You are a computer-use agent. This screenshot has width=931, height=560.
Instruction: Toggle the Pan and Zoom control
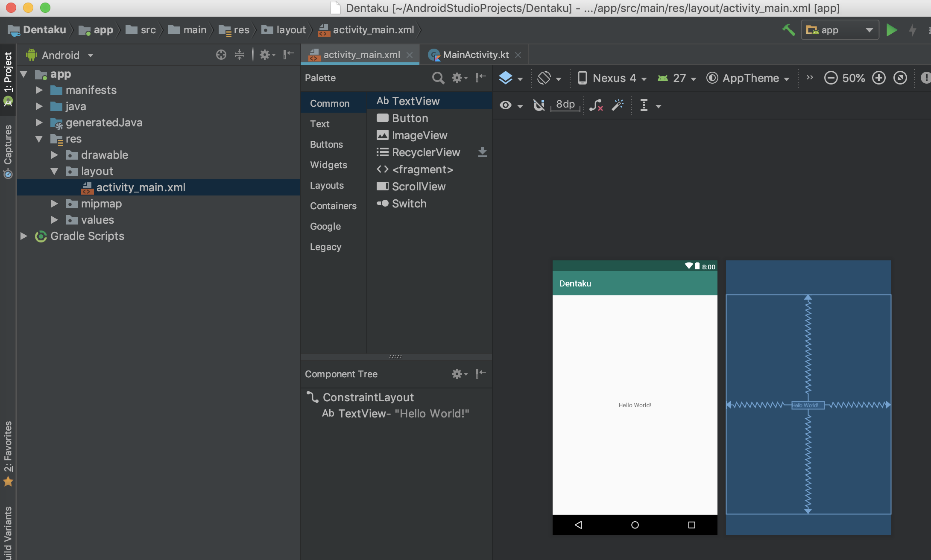tap(901, 78)
